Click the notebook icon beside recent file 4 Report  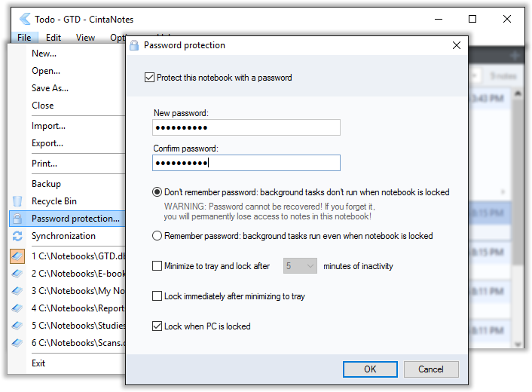pyautogui.click(x=17, y=308)
